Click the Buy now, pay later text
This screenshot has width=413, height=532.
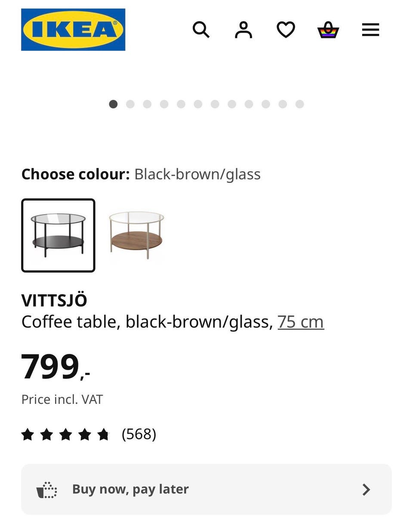pyautogui.click(x=130, y=489)
